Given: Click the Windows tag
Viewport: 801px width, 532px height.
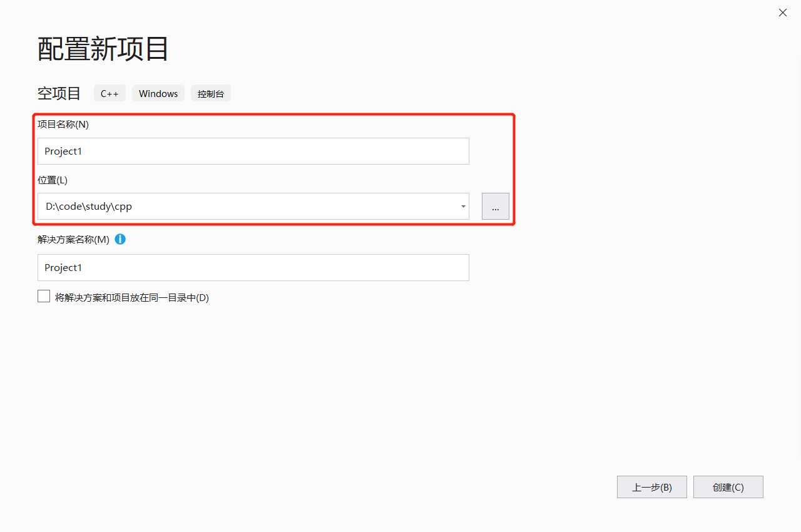Looking at the screenshot, I should pyautogui.click(x=158, y=93).
